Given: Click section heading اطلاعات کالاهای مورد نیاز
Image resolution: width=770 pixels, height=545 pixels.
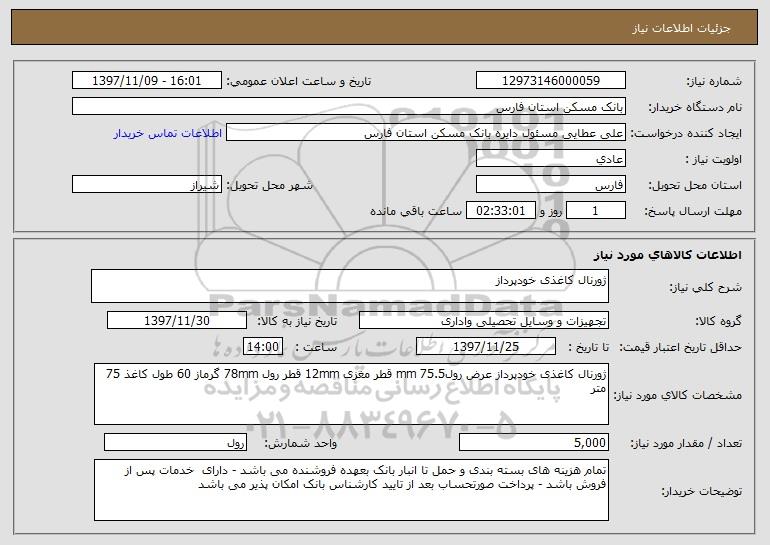Looking at the screenshot, I should click(x=667, y=255).
